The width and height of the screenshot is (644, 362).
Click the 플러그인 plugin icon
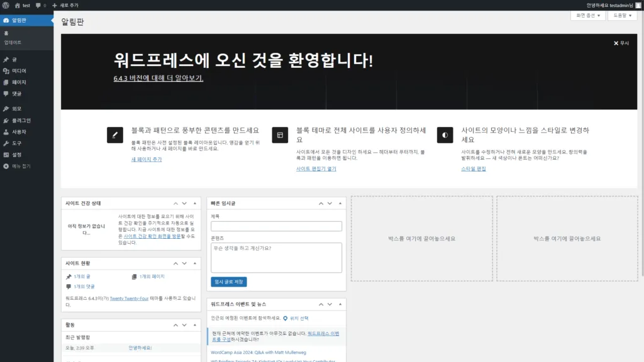tap(6, 121)
